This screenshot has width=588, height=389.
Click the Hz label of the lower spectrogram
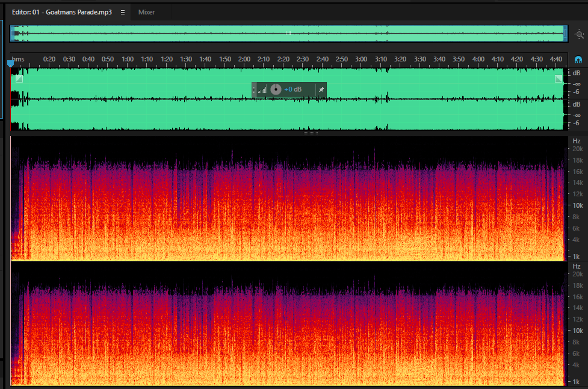pyautogui.click(x=577, y=266)
